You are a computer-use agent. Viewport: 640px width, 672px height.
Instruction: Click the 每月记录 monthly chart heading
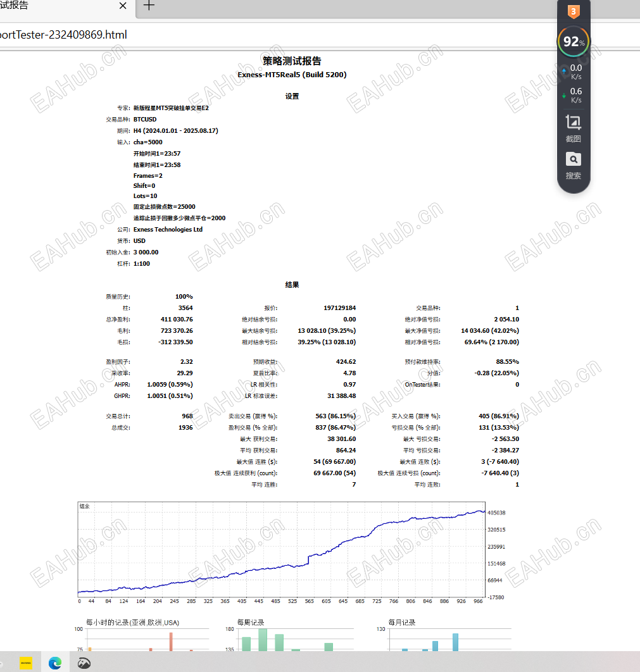401,622
